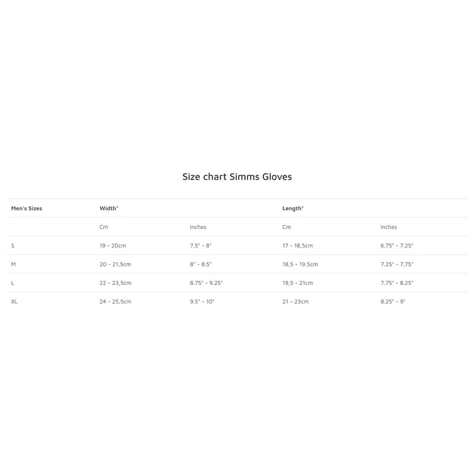
Task: Select the "17 - 18,5cm" length cell
Action: [297, 246]
